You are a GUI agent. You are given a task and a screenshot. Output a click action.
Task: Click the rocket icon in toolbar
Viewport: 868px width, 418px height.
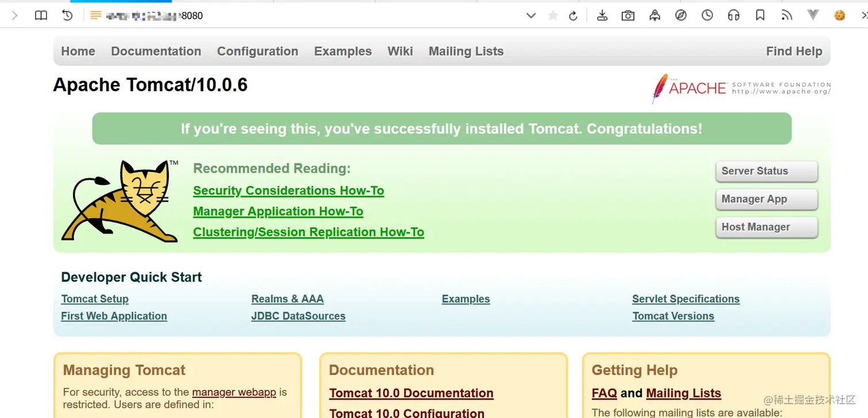pos(654,16)
